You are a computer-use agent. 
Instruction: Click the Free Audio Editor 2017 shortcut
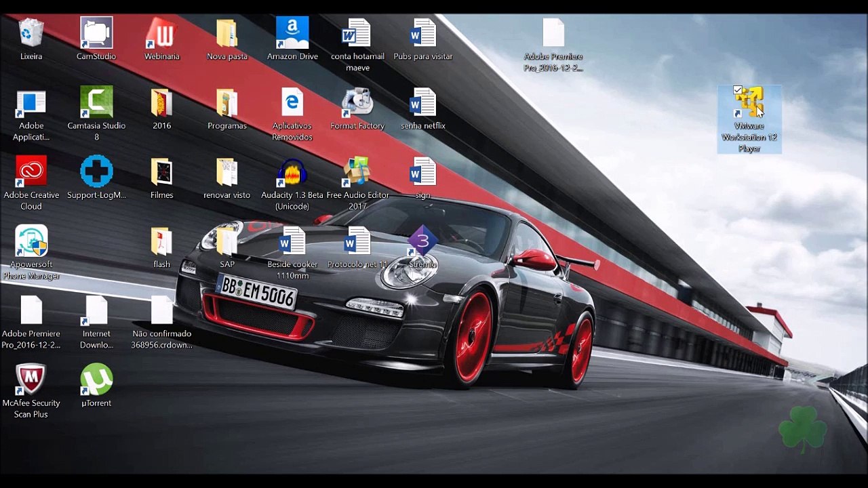[x=357, y=171]
